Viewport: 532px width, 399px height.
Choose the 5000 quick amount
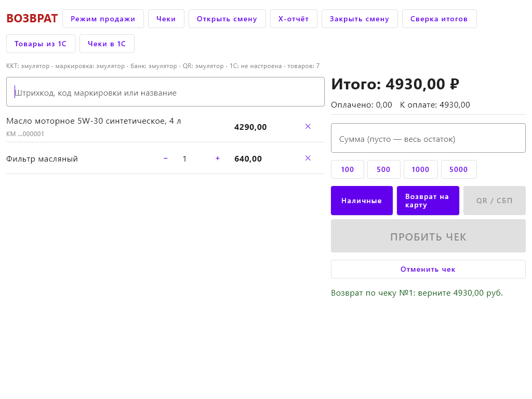tap(459, 169)
